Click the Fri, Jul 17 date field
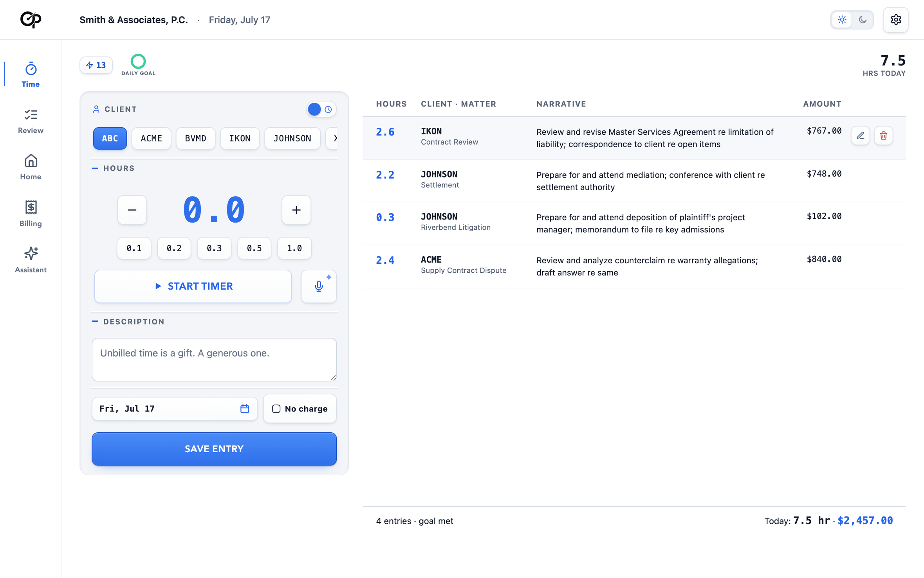This screenshot has width=924, height=578. (175, 409)
